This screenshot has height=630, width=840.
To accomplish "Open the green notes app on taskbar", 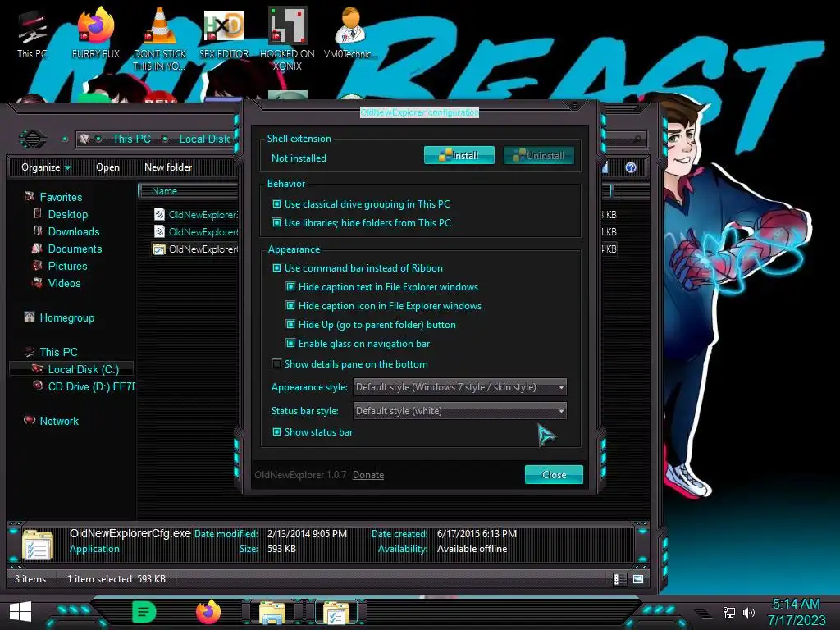I will click(144, 612).
